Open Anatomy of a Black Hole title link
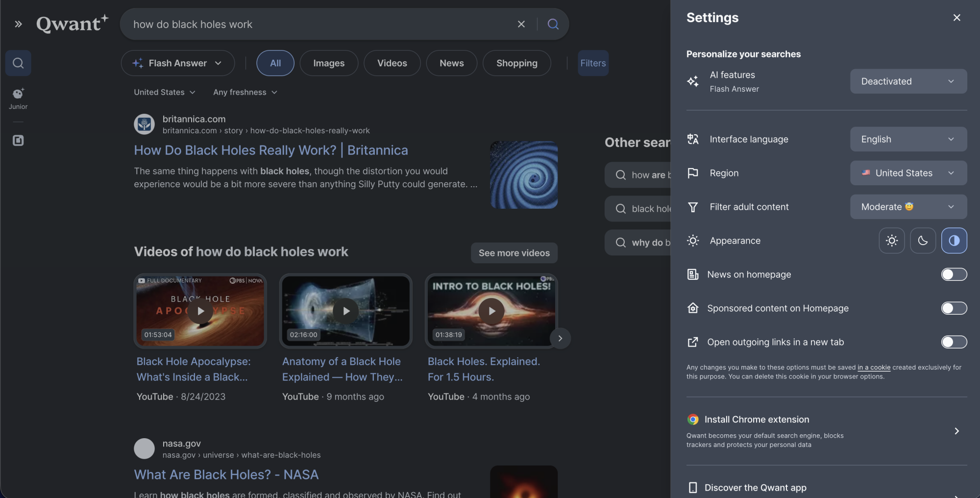Screen dimensions: 980x498 coord(343,369)
